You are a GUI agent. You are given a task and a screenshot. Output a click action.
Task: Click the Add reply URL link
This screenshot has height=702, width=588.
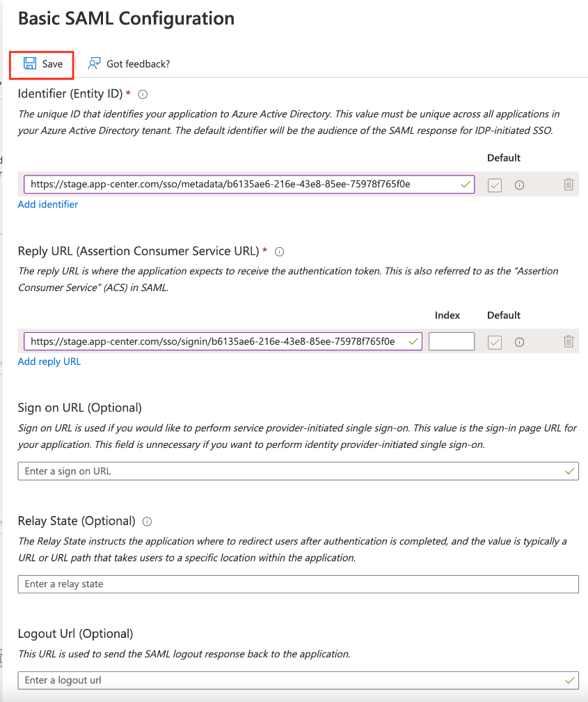(x=49, y=361)
